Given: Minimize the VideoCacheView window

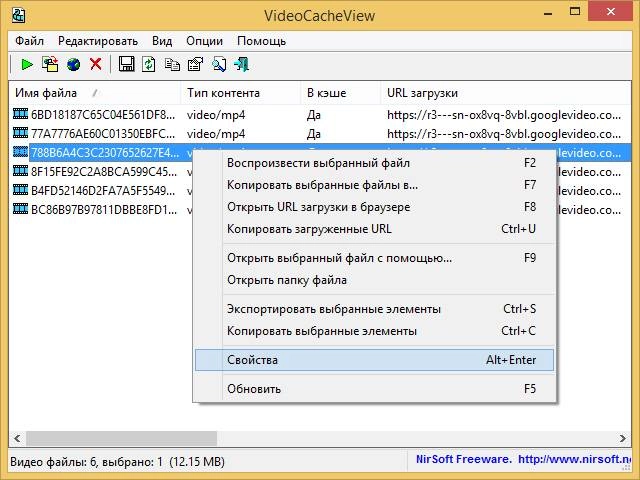Looking at the screenshot, I should pos(548,13).
